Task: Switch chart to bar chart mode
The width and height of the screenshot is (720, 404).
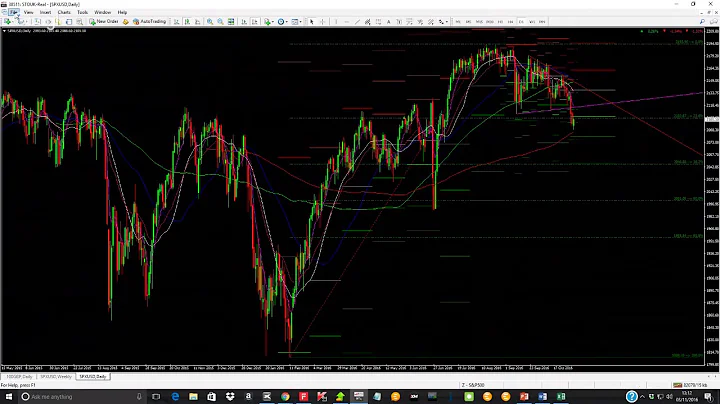Action: 177,22
